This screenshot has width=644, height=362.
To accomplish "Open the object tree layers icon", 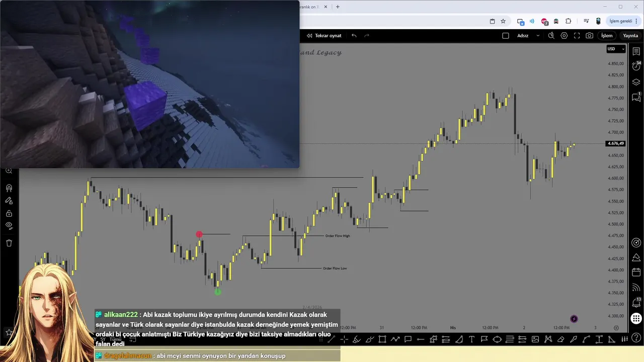I will 636,82.
